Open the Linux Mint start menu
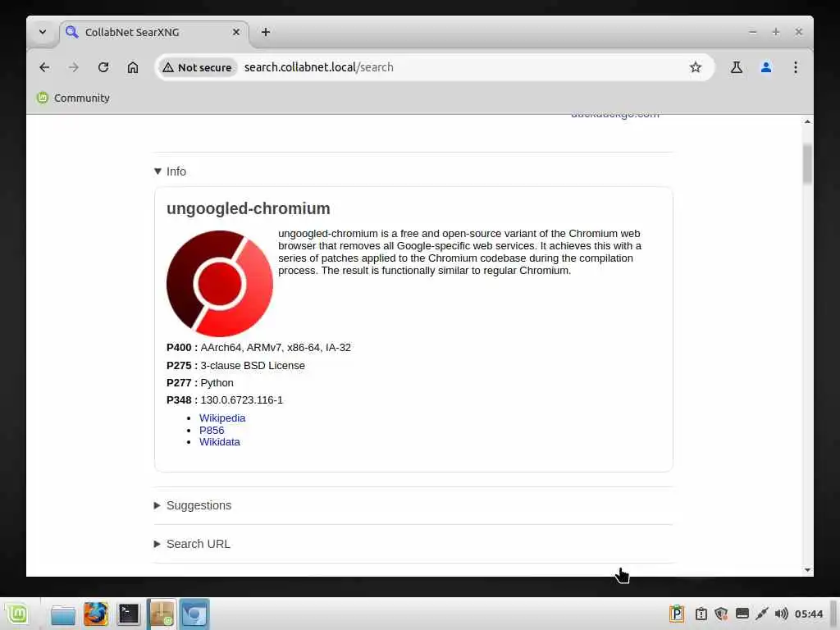The width and height of the screenshot is (840, 630). pos(18,614)
